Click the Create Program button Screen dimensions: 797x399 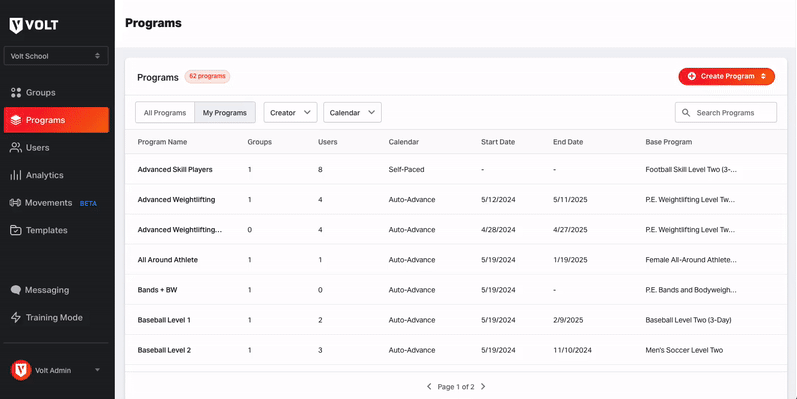726,76
